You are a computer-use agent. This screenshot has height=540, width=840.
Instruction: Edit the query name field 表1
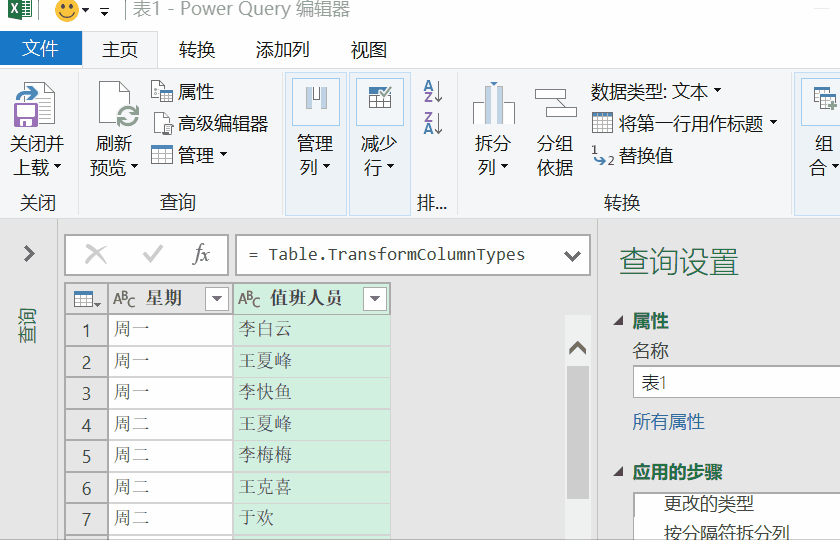[737, 382]
